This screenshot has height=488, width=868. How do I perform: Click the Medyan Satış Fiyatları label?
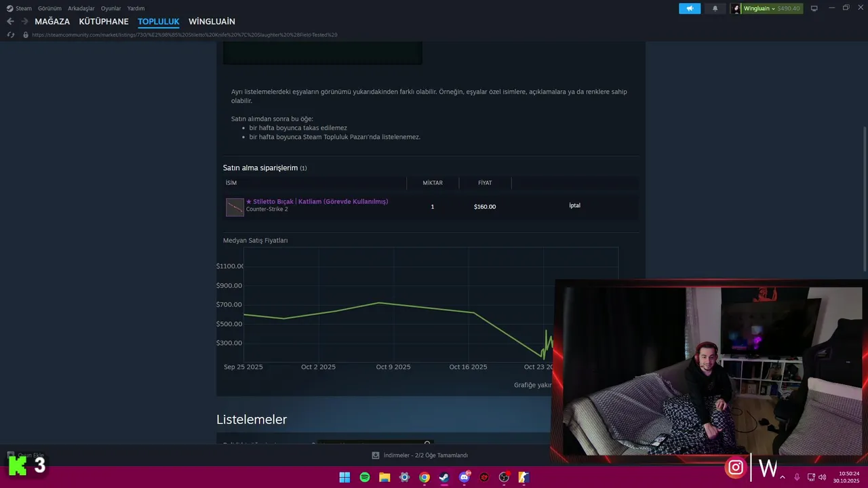(x=255, y=241)
